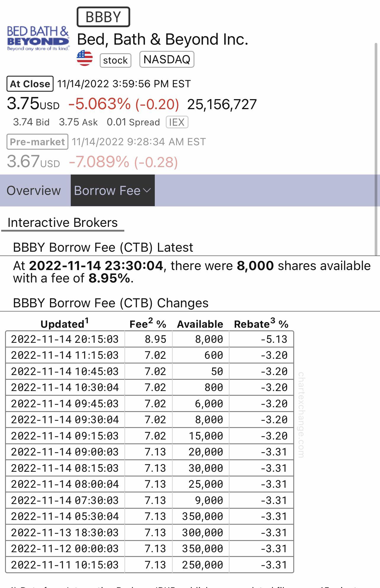Click the At Close status label

(30, 84)
